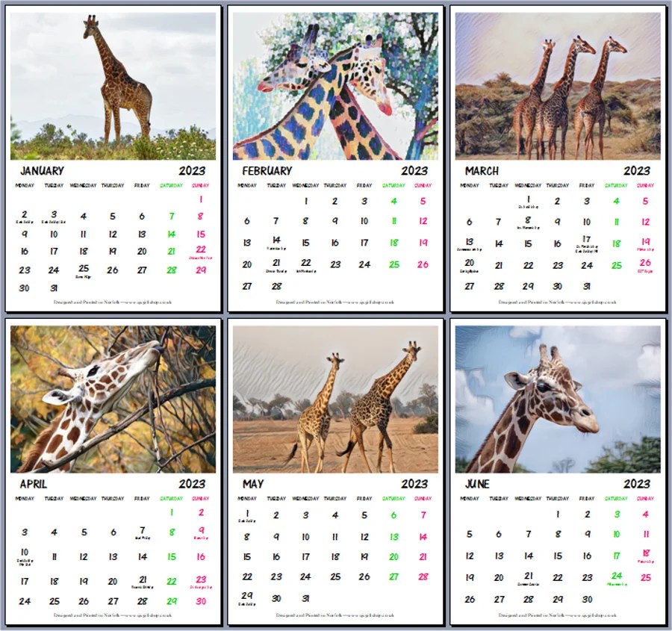This screenshot has height=631, width=672.
Task: Select the colorful February giraffe painting
Action: 335,86
